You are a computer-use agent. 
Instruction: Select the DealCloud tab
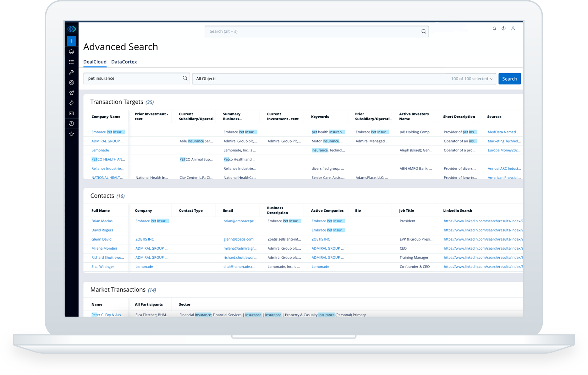pos(95,62)
